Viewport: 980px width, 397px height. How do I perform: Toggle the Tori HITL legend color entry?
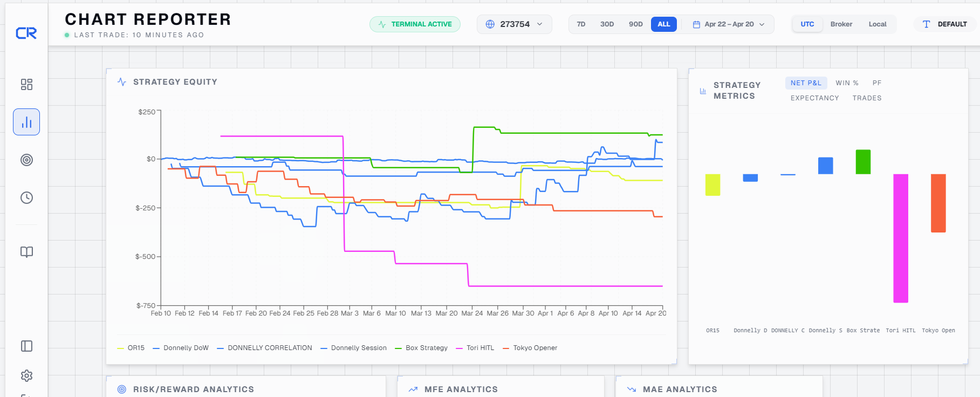(x=475, y=348)
